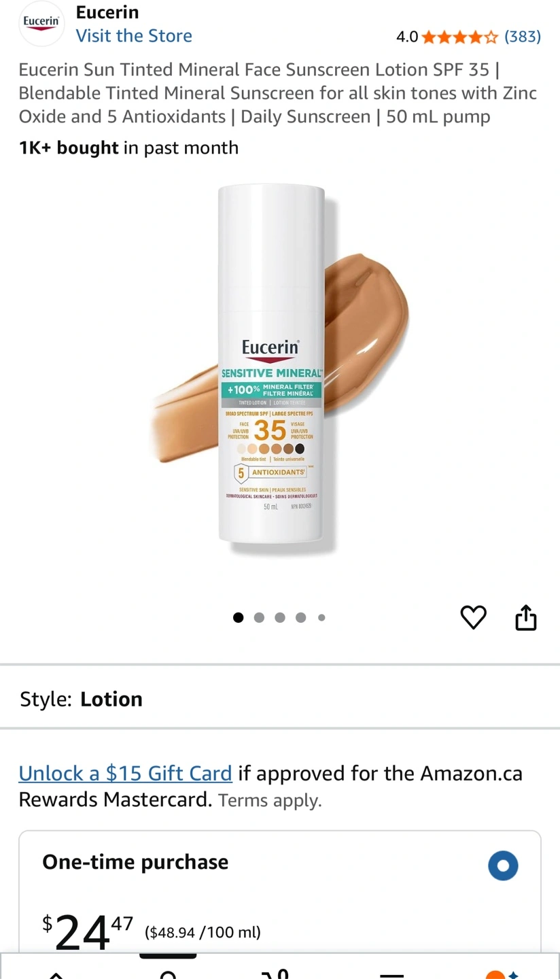Select the One-time purchase radio button
The image size is (560, 979).
[503, 865]
